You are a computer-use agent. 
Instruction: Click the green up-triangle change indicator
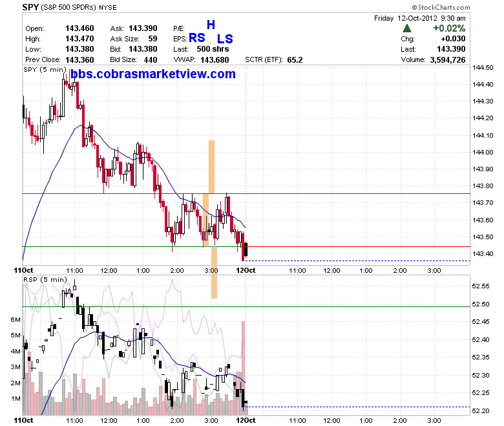pos(407,28)
